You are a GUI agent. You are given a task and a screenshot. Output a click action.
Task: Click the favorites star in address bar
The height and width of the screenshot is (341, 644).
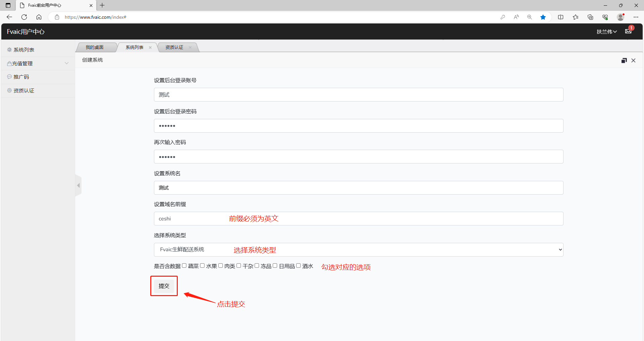click(543, 17)
